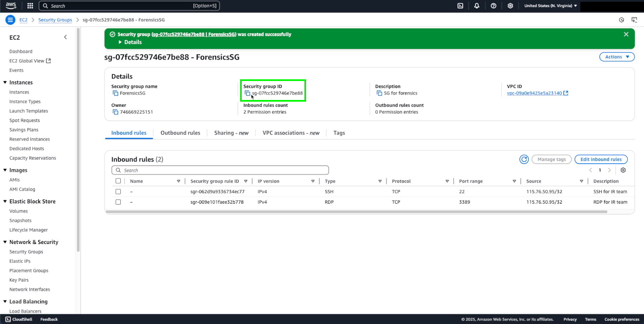Viewport: 644px width, 324px height.
Task: Dismiss the green success banner
Action: click(626, 34)
